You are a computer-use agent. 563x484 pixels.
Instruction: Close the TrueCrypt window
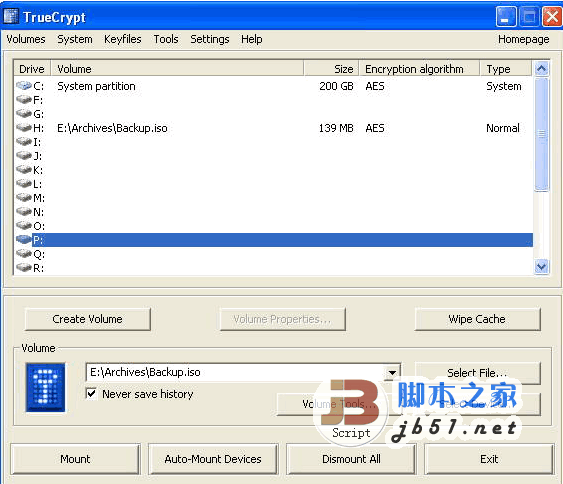pos(552,17)
